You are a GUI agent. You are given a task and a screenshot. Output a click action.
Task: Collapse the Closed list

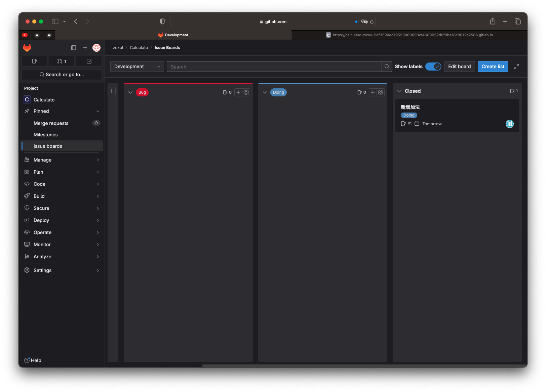tap(399, 91)
